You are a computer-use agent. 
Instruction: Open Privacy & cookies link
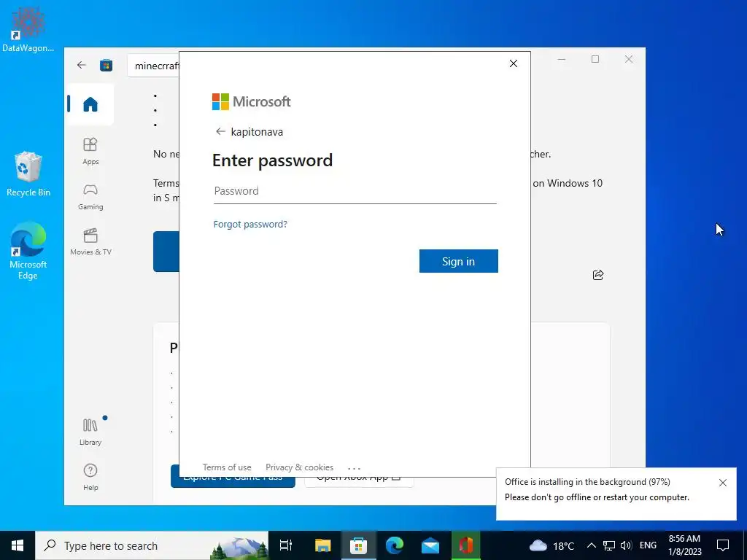[x=299, y=467]
